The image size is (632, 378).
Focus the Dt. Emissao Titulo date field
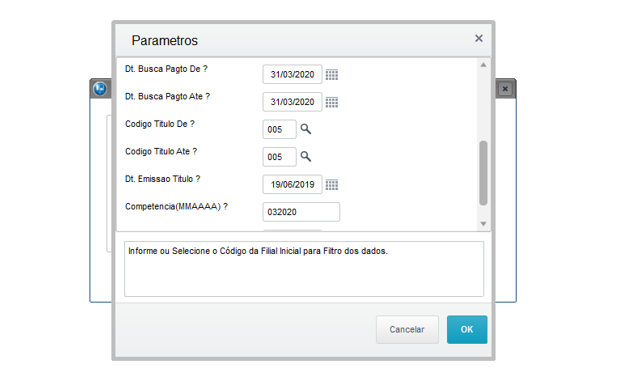[x=292, y=184]
